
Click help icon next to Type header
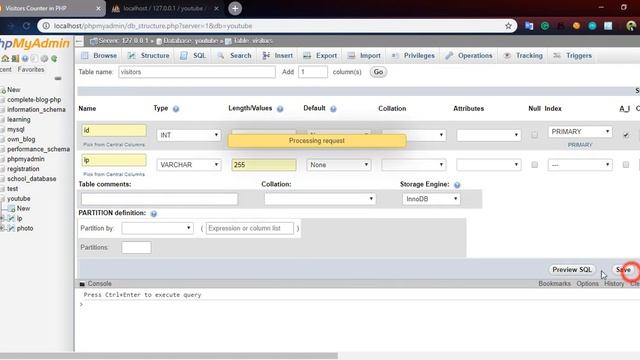coord(176,109)
